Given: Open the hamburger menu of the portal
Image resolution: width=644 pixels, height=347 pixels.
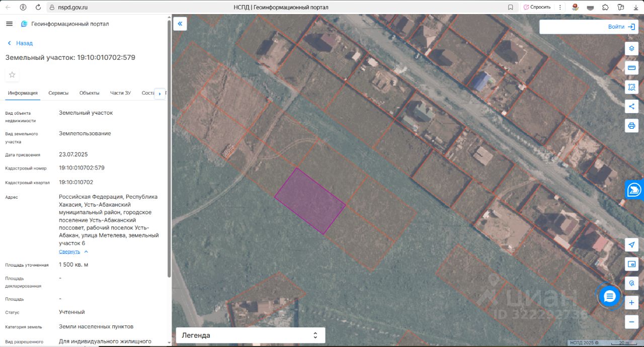Looking at the screenshot, I should coord(9,24).
